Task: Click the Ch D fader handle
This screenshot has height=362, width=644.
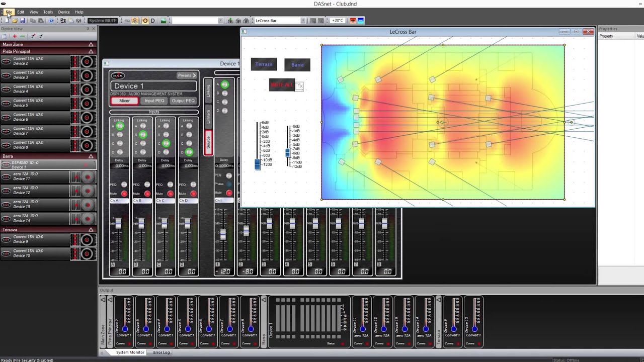Action: coord(188,223)
